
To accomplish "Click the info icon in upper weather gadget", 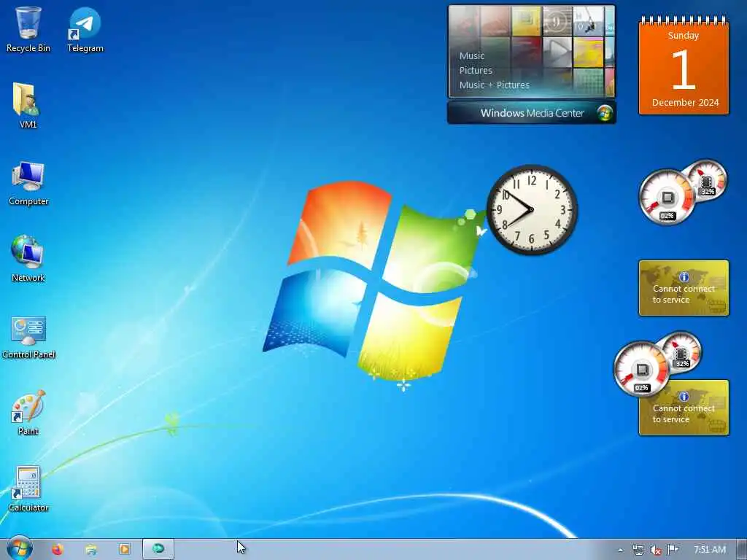I will [x=684, y=276].
